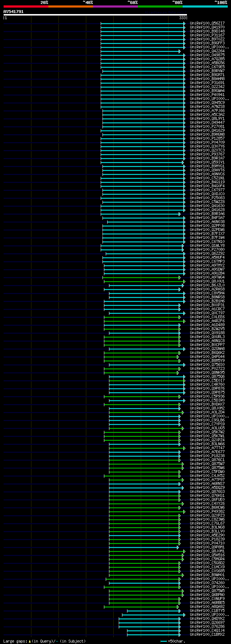The image size is (231, 644).
Task: Select the UniRef100_Q8L9Y1 label
Action: (207, 118)
